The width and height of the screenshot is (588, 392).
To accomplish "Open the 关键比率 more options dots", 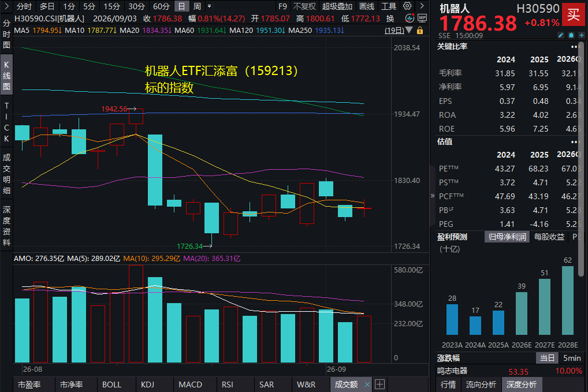I will (574, 47).
